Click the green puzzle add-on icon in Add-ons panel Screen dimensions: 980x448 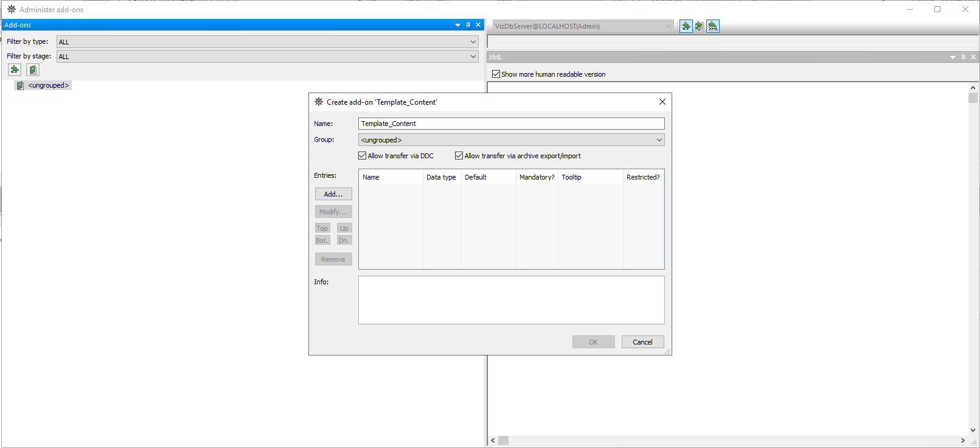click(15, 70)
